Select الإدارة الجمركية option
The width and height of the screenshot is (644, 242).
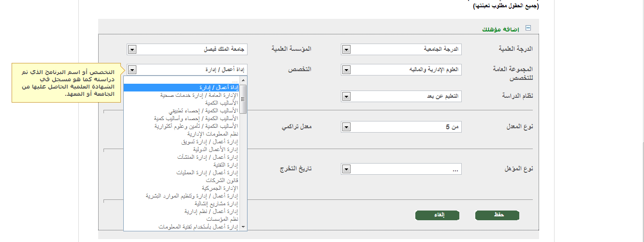click(220, 188)
